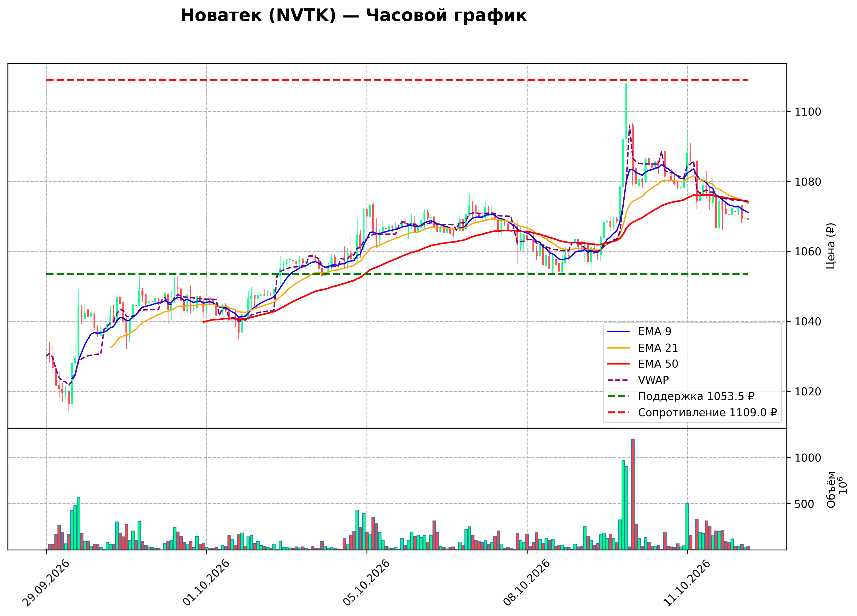Click the Сопротивление 1109.0 ₽ legend label
This screenshot has width=857, height=616.
(x=707, y=413)
